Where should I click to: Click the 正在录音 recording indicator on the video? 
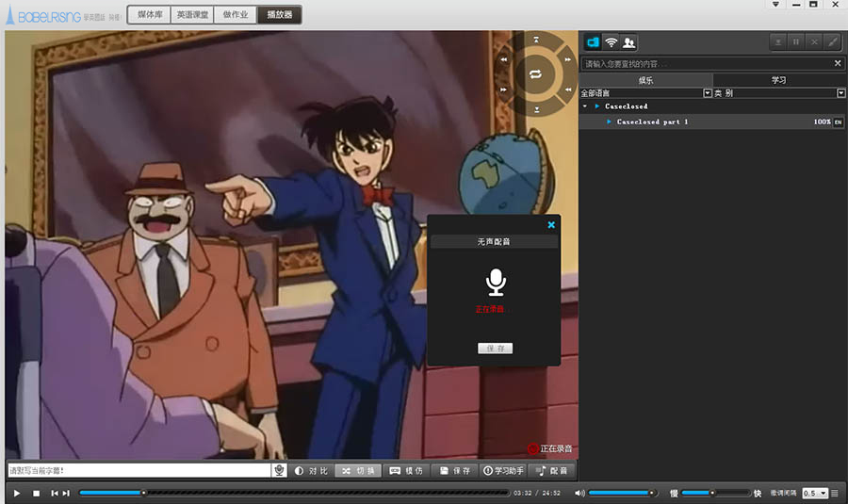(x=549, y=448)
